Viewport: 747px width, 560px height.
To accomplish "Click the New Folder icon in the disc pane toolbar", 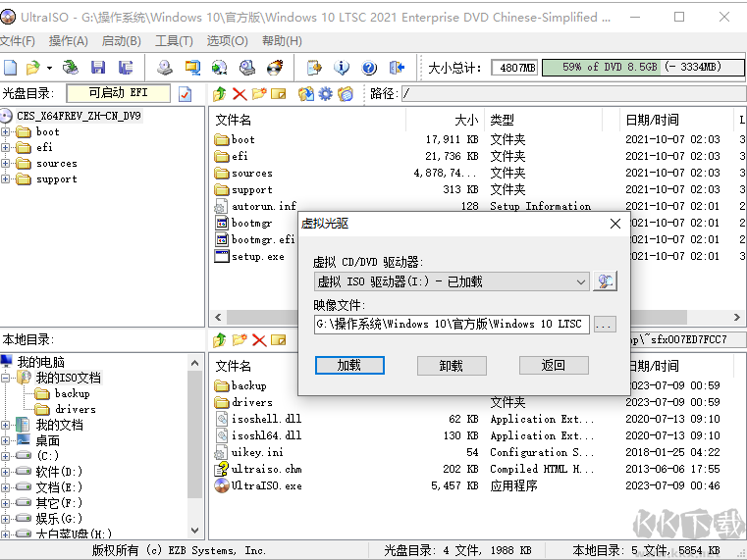I will coord(259,94).
